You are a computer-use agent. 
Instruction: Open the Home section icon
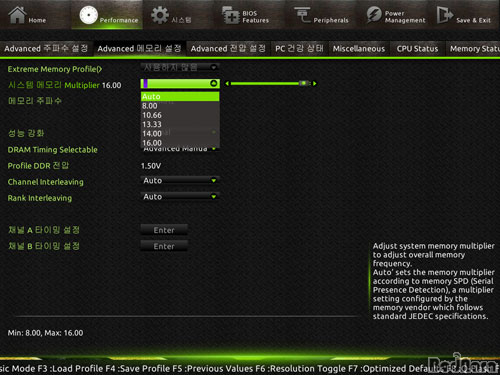pyautogui.click(x=17, y=15)
